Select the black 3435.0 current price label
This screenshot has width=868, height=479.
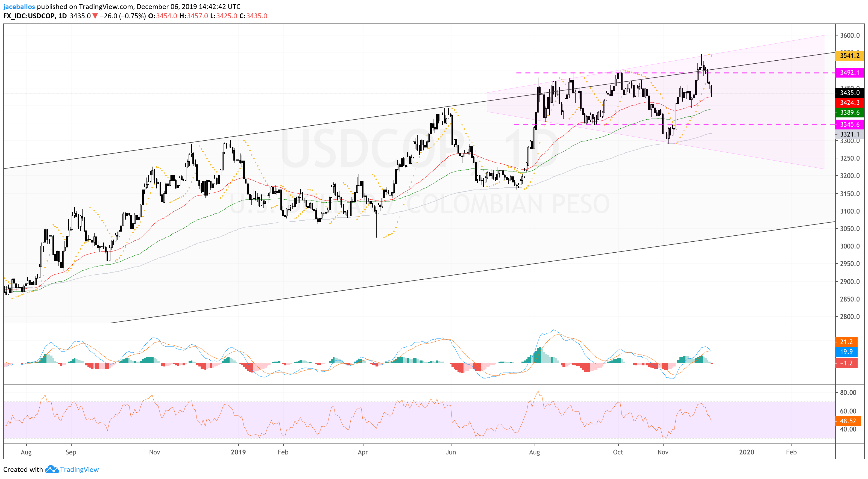[849, 93]
